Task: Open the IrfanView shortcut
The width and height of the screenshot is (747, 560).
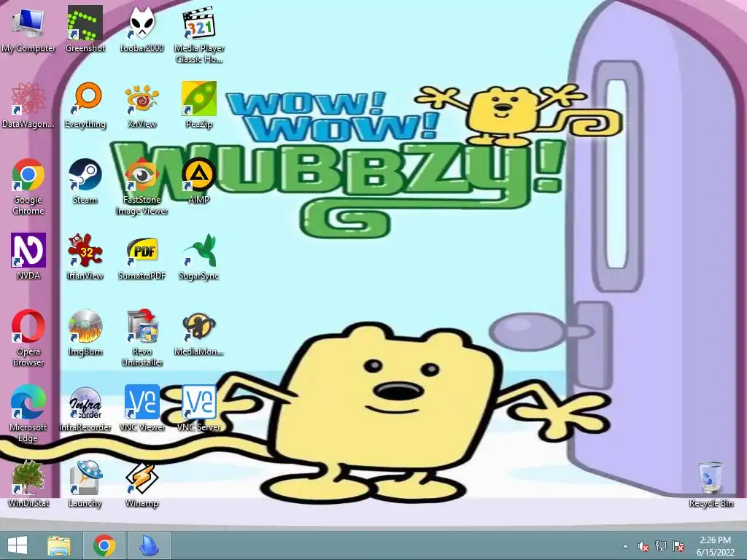Action: (x=85, y=257)
